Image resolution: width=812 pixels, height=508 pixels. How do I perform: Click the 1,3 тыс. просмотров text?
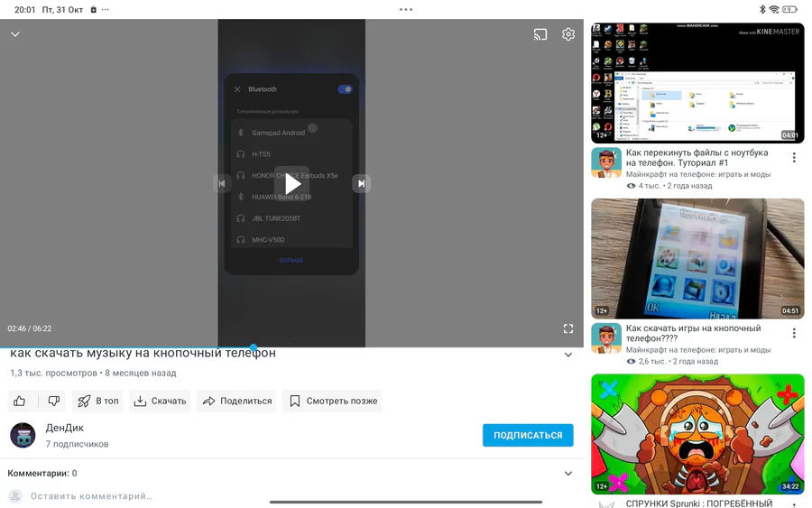click(x=53, y=373)
